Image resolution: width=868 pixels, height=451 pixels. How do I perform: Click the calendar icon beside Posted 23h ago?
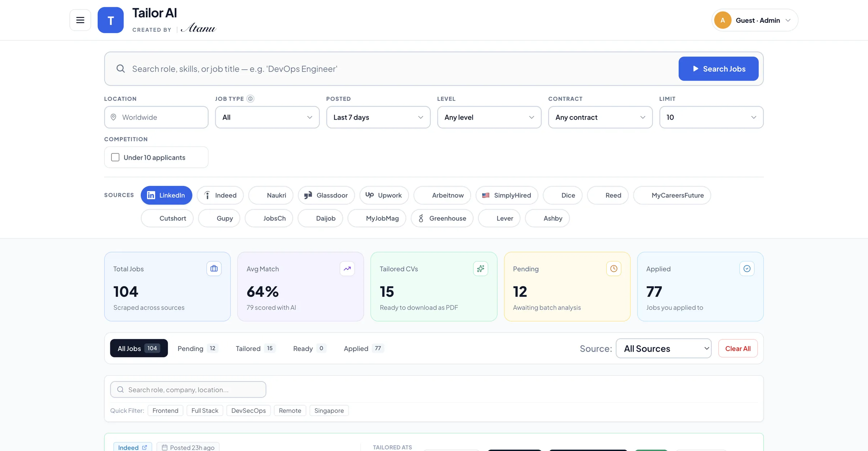[x=165, y=447]
